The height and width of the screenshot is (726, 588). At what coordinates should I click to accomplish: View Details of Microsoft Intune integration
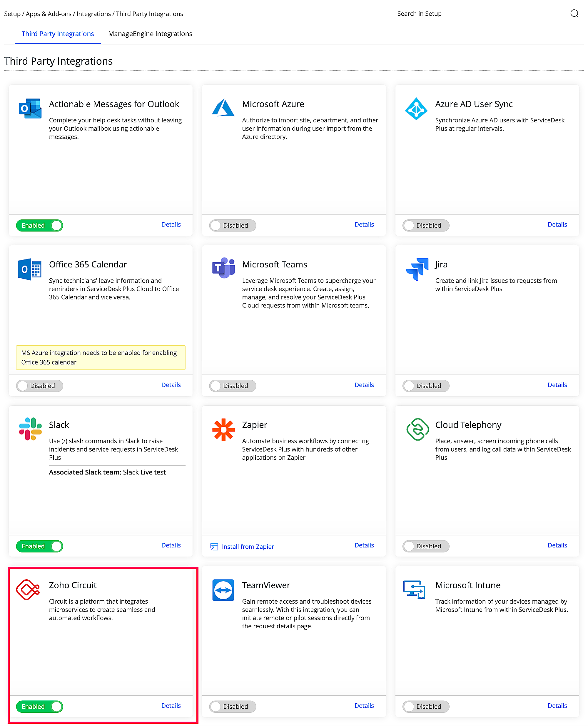tap(557, 706)
